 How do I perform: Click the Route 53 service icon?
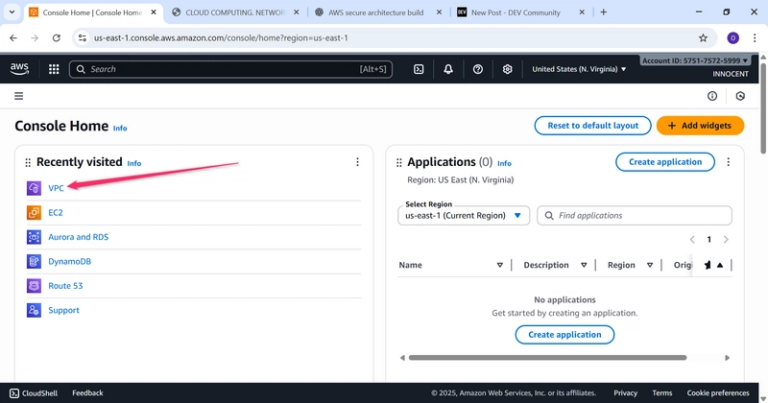pyautogui.click(x=34, y=285)
